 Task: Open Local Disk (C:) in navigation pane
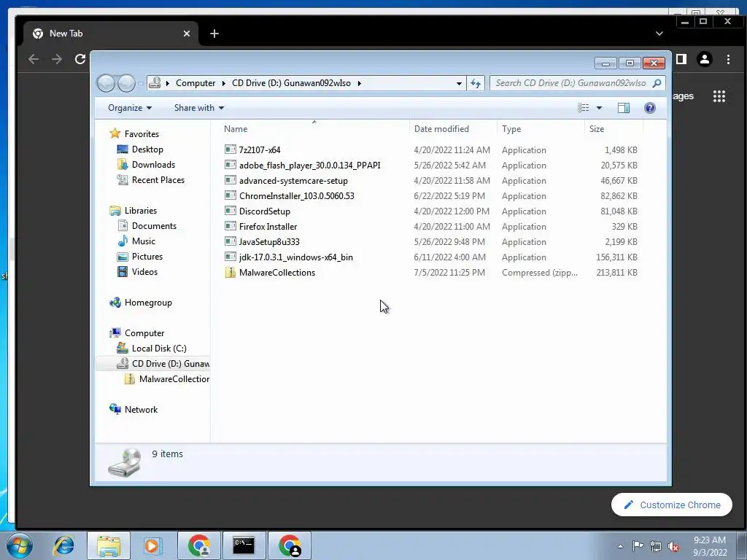pos(159,349)
